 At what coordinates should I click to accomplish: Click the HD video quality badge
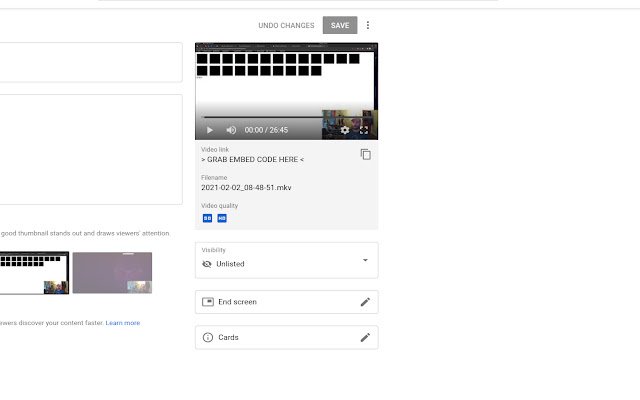pos(222,218)
